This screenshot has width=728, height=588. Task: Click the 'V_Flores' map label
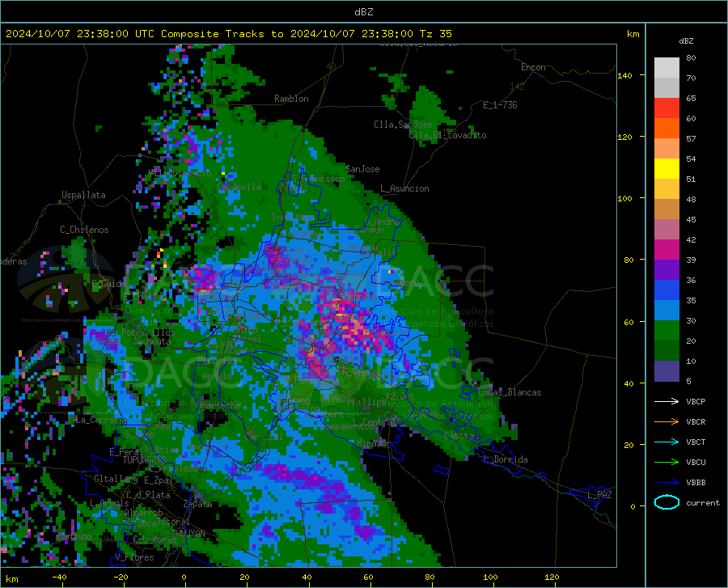click(x=134, y=557)
